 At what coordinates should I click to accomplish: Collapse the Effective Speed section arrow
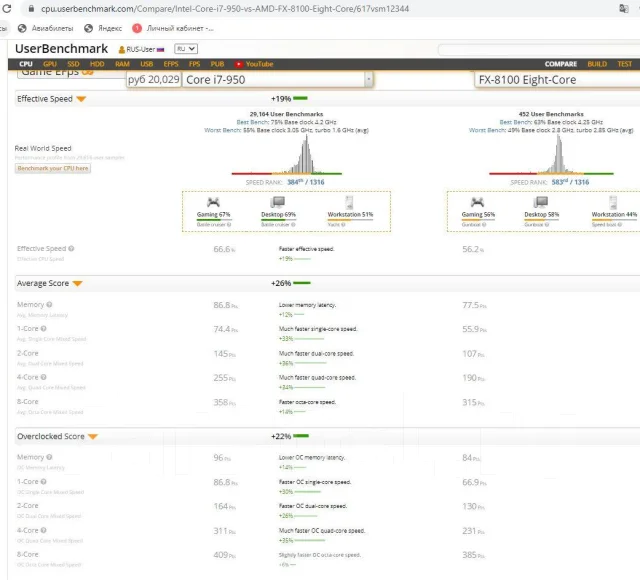click(x=81, y=99)
